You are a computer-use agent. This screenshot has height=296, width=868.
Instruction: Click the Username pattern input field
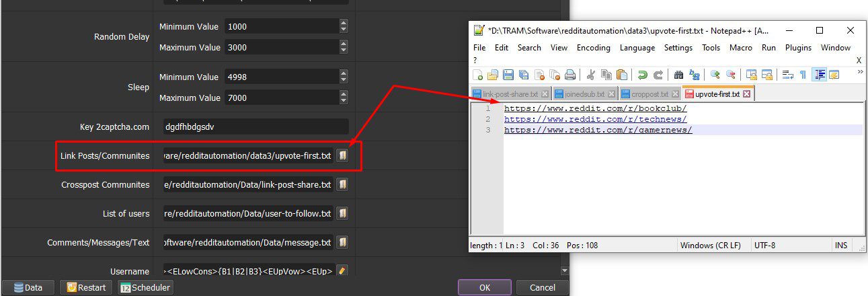tap(248, 271)
